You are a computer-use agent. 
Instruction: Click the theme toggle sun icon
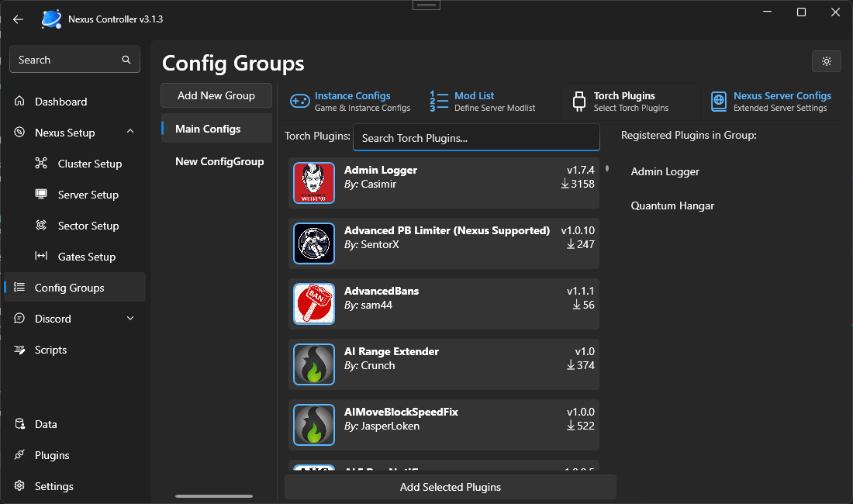827,61
